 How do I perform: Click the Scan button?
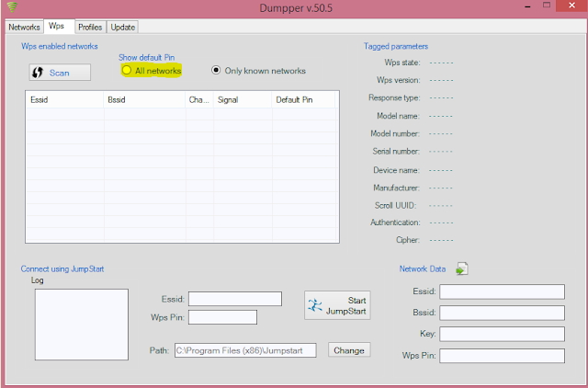click(60, 72)
